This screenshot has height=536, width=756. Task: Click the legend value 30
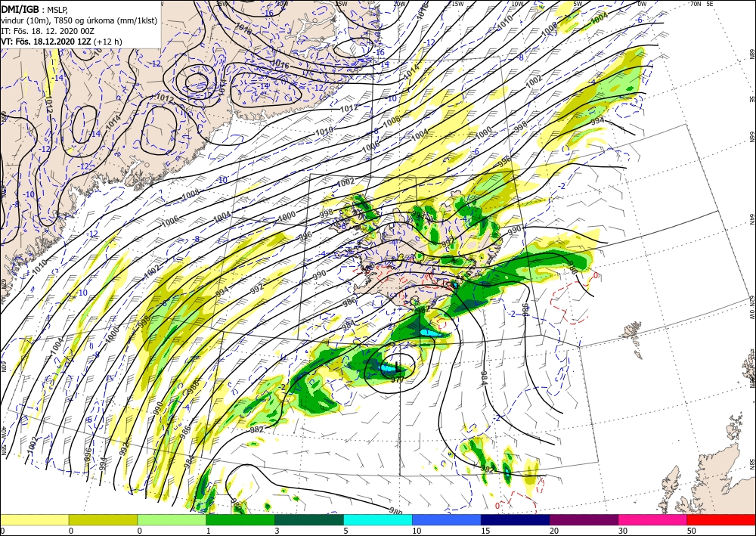pyautogui.click(x=623, y=531)
